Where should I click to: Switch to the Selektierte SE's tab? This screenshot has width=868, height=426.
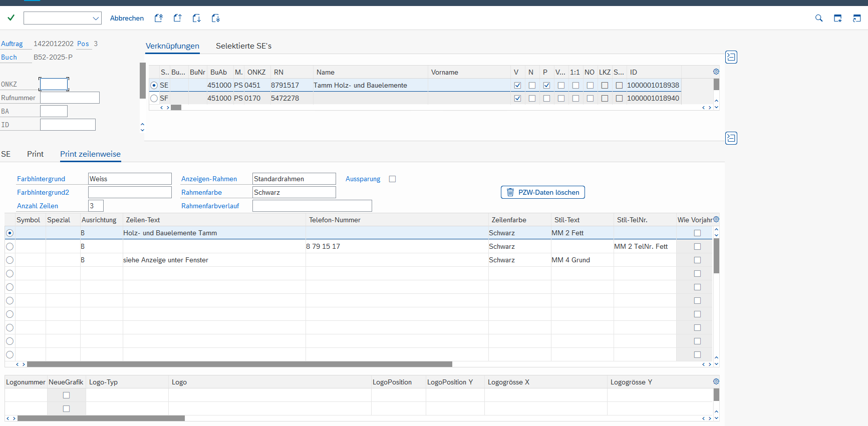click(243, 46)
